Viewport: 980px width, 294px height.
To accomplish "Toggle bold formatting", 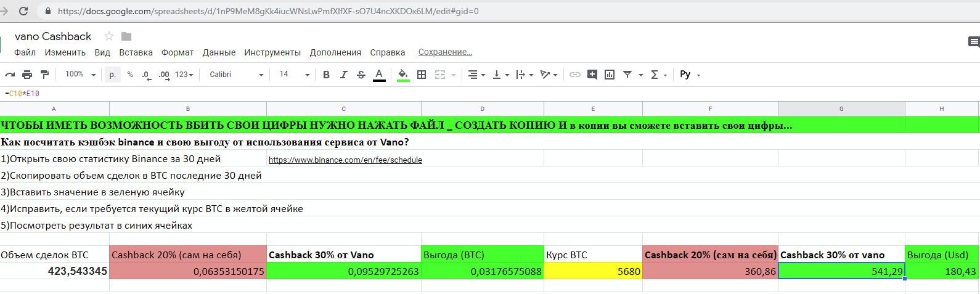I will (326, 75).
